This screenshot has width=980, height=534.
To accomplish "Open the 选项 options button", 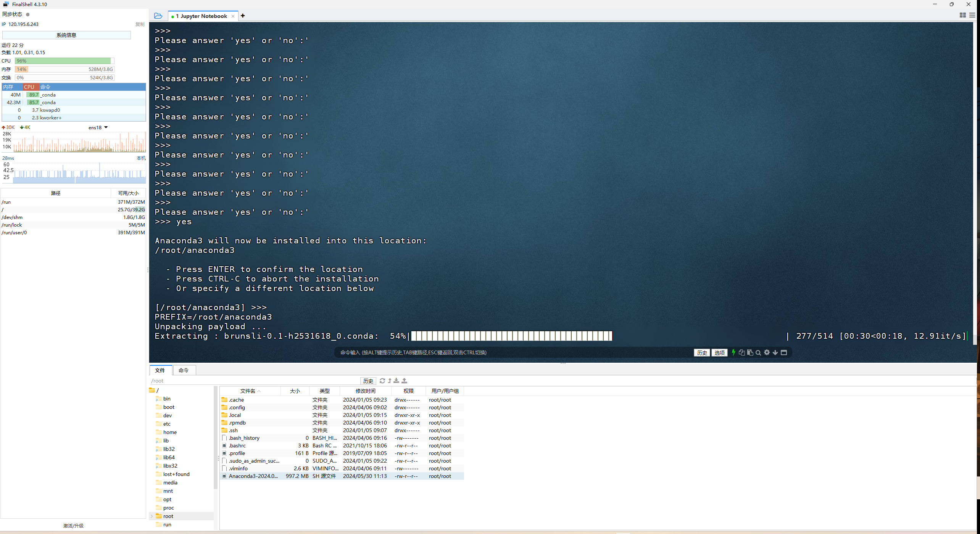I will click(x=719, y=352).
